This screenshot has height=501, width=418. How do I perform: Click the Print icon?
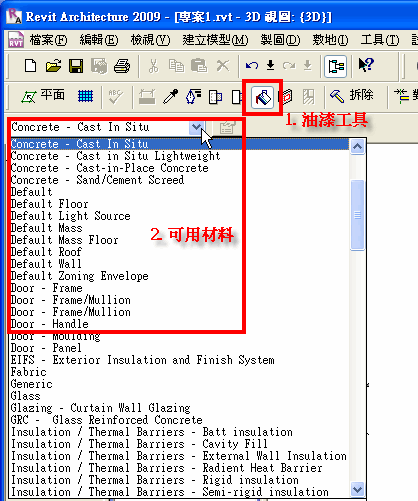click(x=122, y=66)
